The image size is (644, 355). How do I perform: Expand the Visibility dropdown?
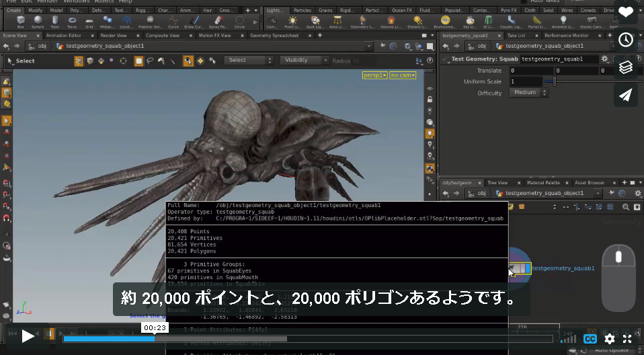coord(305,61)
